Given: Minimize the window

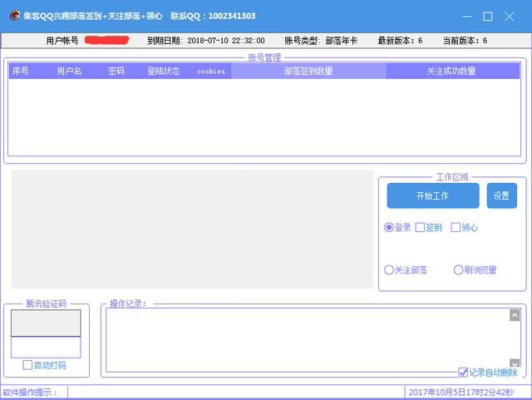Looking at the screenshot, I should coord(464,16).
